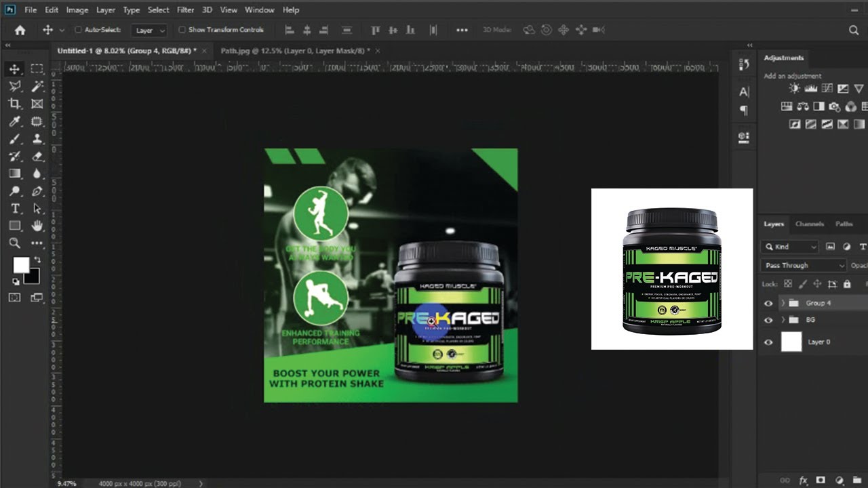Select the Frame tool
868x488 pixels.
[37, 104]
